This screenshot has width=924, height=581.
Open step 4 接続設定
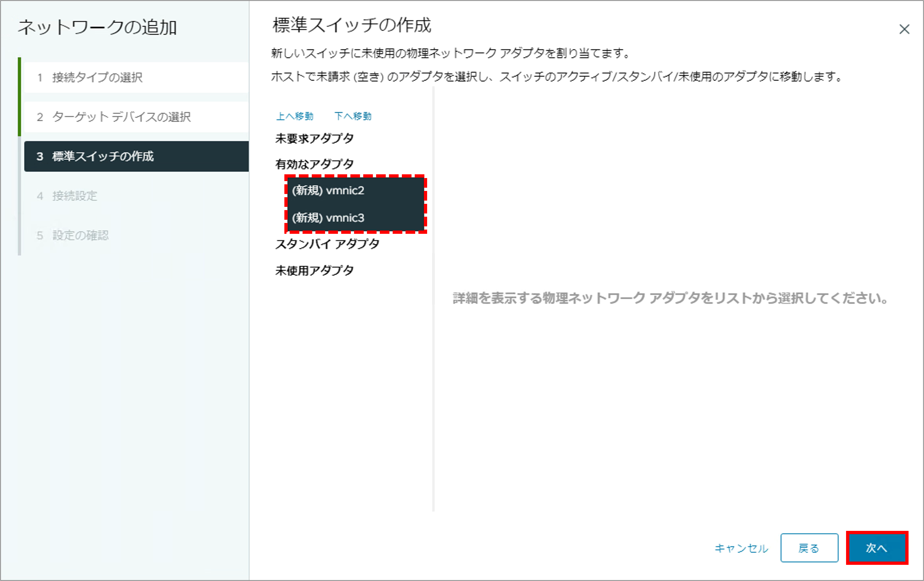(x=74, y=196)
